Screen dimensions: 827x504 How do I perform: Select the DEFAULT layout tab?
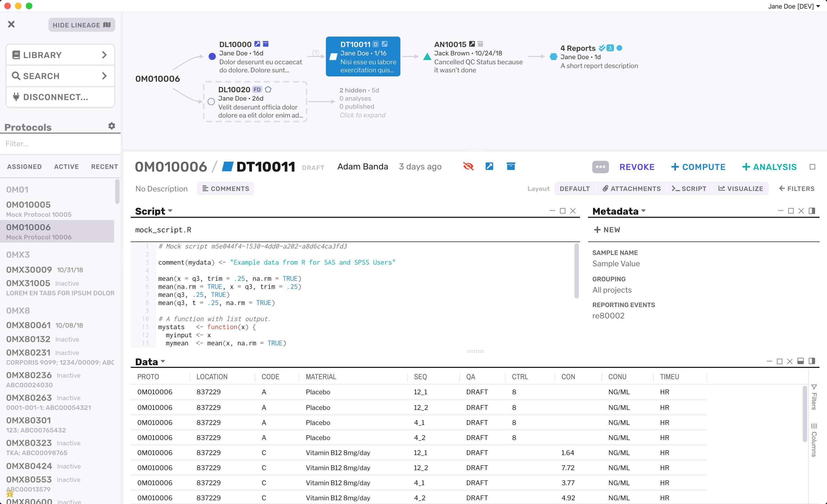(x=574, y=189)
